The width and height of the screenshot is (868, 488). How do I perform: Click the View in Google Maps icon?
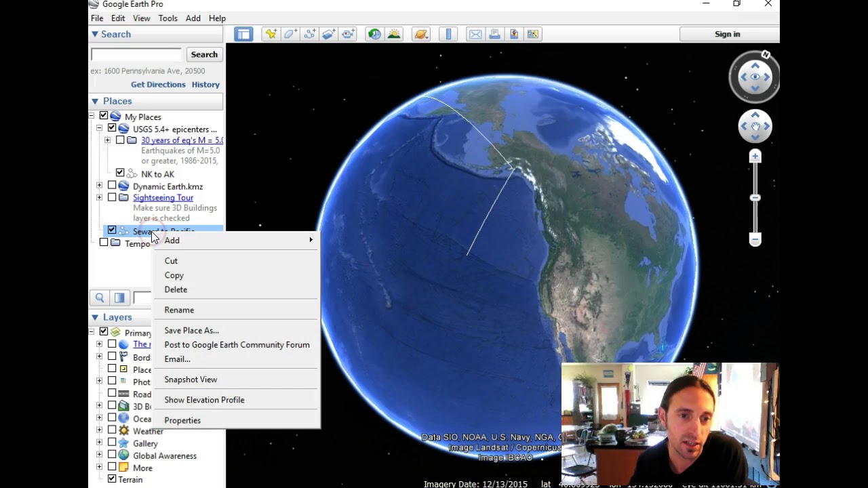pos(532,34)
